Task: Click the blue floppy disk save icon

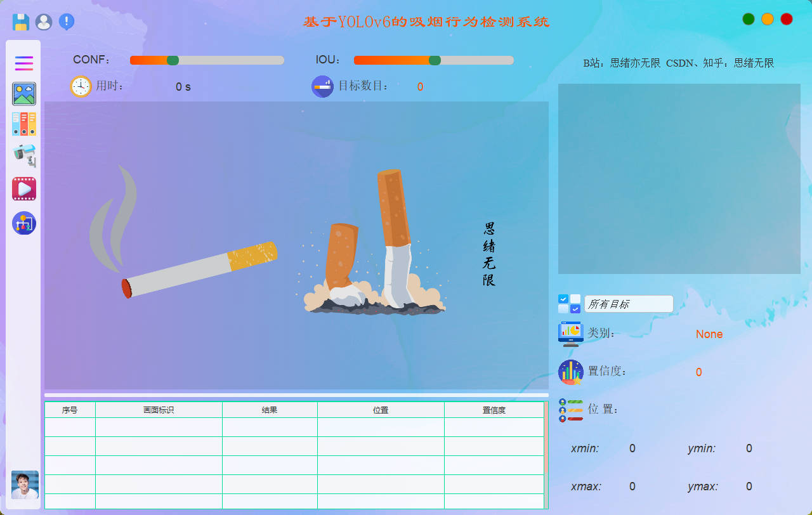Action: 21,22
